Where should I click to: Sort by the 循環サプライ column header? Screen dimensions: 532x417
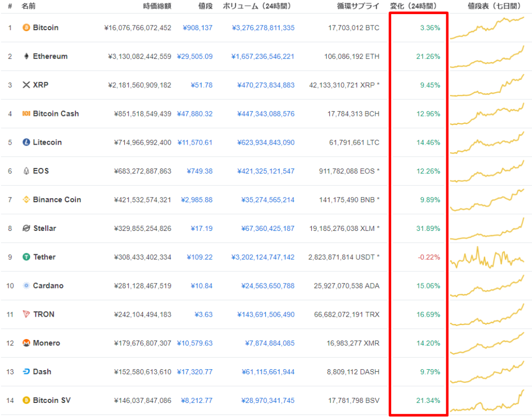pyautogui.click(x=358, y=6)
